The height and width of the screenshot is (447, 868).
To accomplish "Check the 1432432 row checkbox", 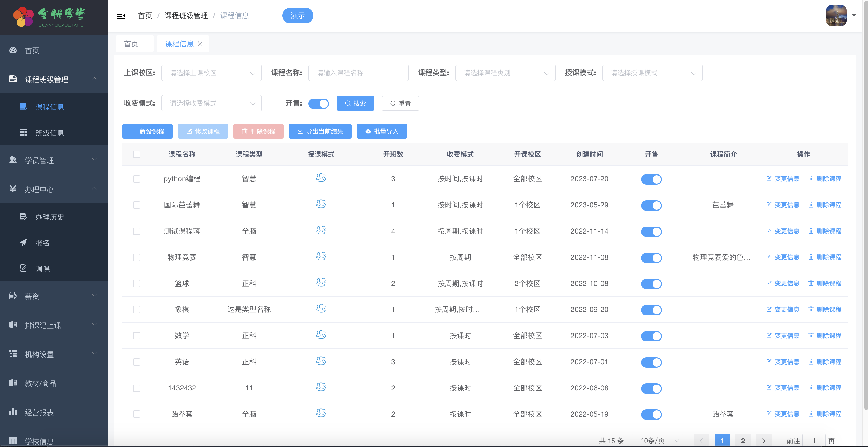I will point(136,388).
